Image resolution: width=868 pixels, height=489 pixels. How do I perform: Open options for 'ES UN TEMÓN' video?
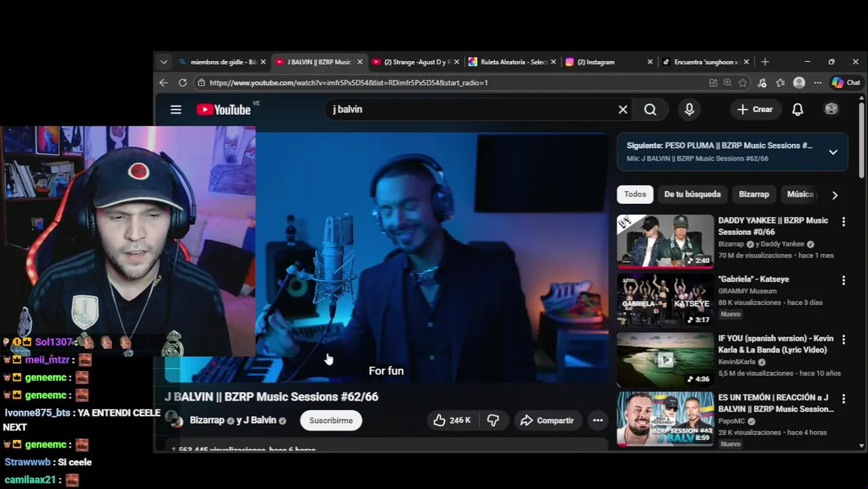point(844,399)
